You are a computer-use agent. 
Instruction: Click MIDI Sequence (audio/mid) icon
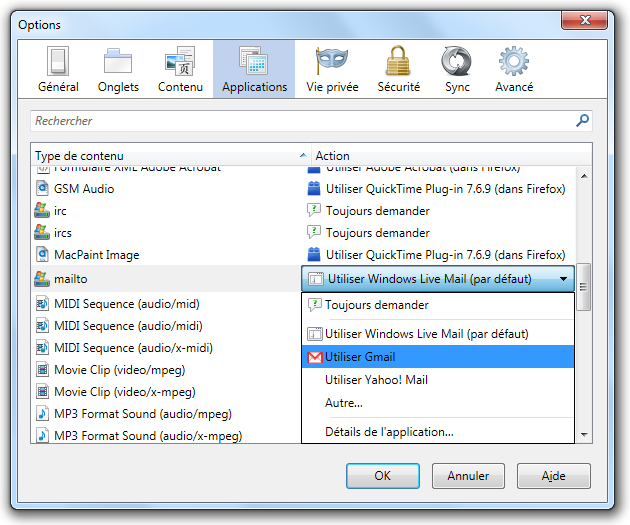(x=42, y=304)
